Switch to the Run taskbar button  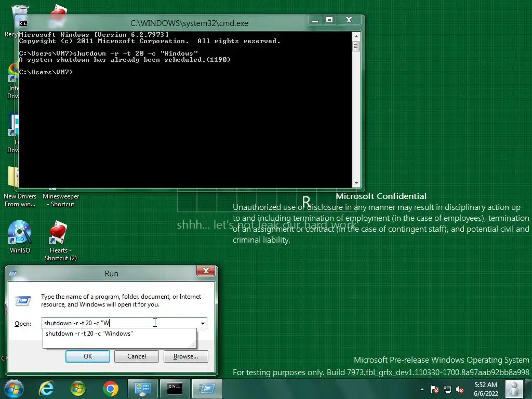tap(207, 389)
